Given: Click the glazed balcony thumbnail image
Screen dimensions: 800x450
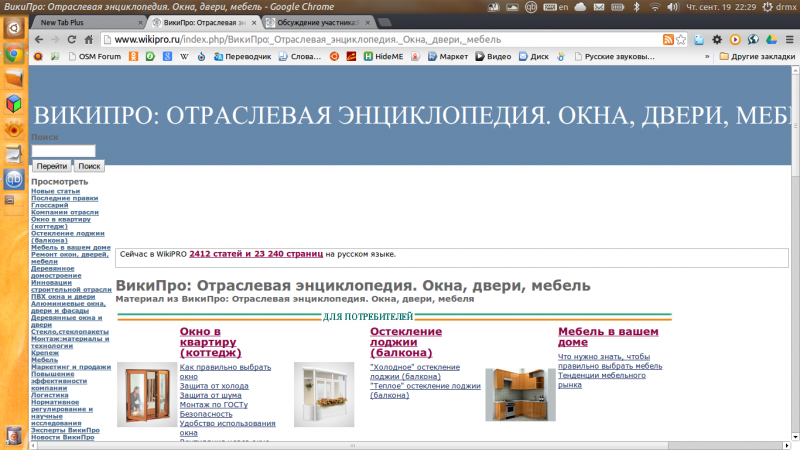Looking at the screenshot, I should (324, 394).
